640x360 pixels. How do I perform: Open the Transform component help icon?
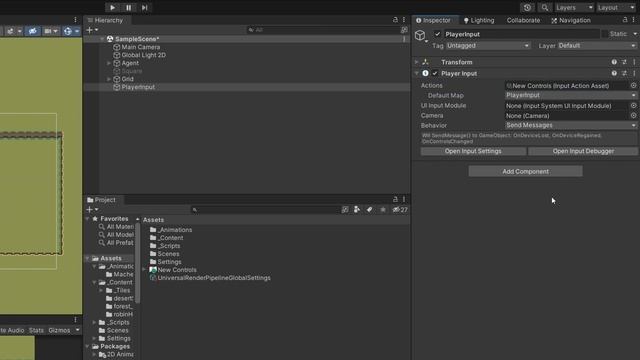(x=614, y=62)
